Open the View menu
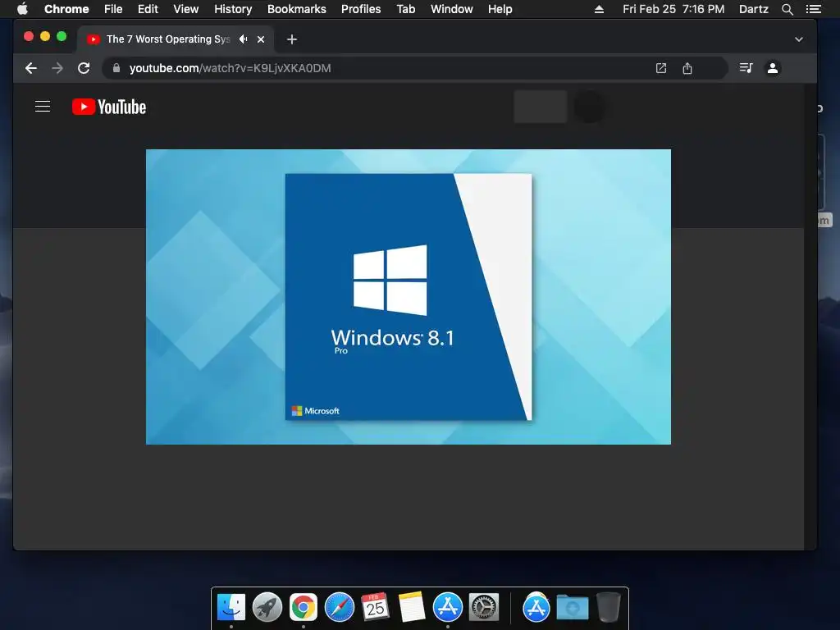The image size is (840, 630). (x=186, y=9)
